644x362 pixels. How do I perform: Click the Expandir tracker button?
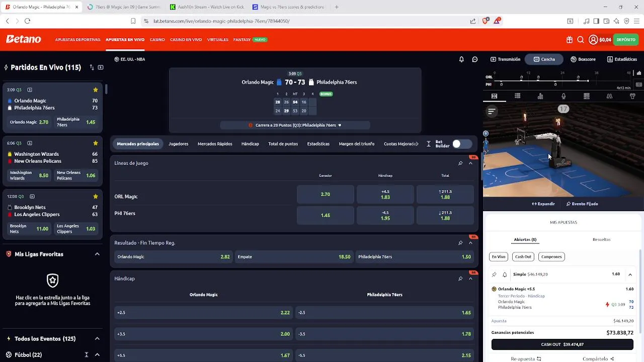(543, 204)
